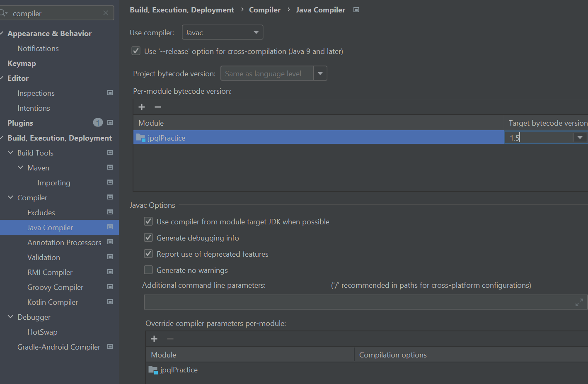The width and height of the screenshot is (588, 384).
Task: Toggle Report use of deprecated features
Action: 148,254
